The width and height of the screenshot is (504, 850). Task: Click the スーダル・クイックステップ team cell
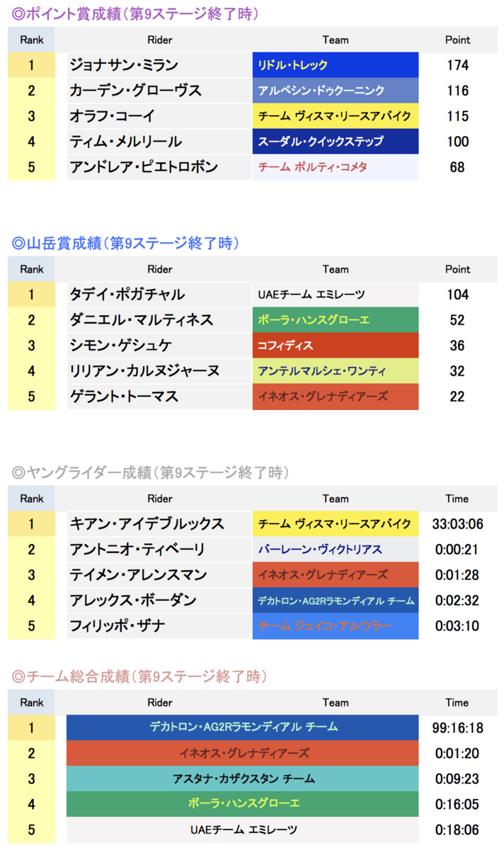(x=336, y=142)
